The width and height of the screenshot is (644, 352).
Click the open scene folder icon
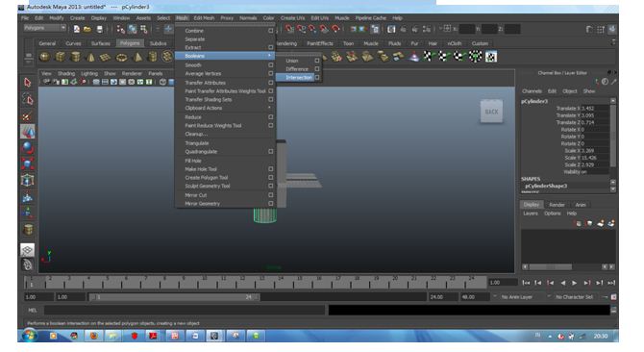[87, 29]
